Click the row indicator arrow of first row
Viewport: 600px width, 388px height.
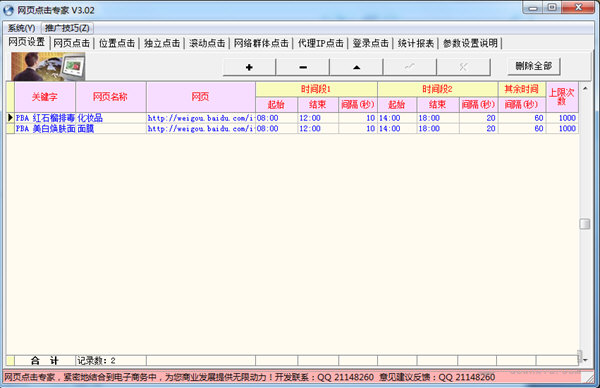pyautogui.click(x=10, y=118)
